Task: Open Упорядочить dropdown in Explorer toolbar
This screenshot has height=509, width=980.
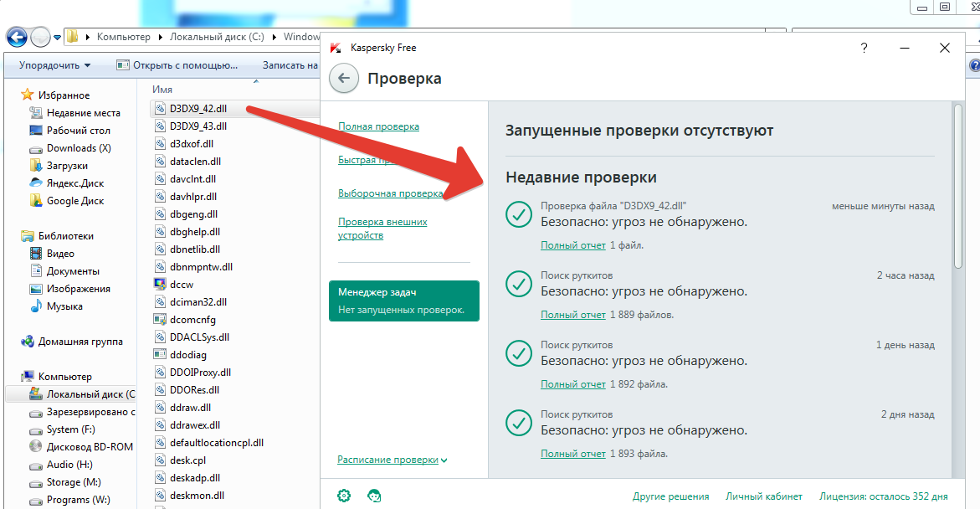Action: point(55,65)
